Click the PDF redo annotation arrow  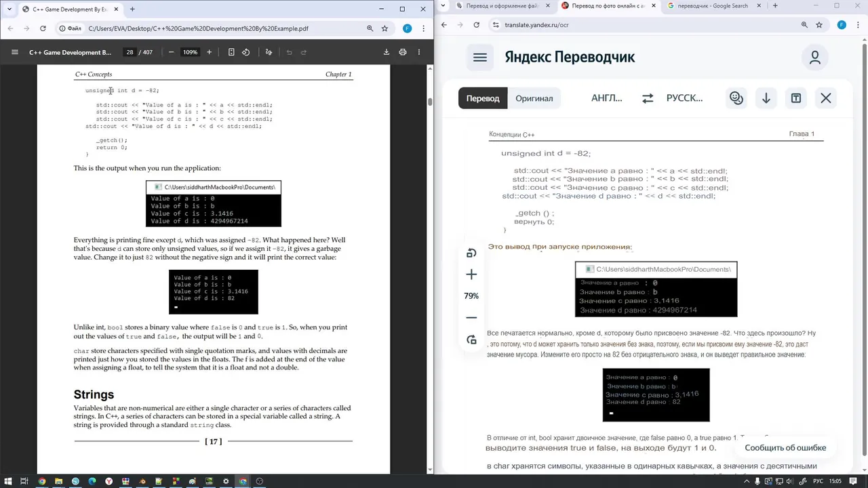pos(304,52)
